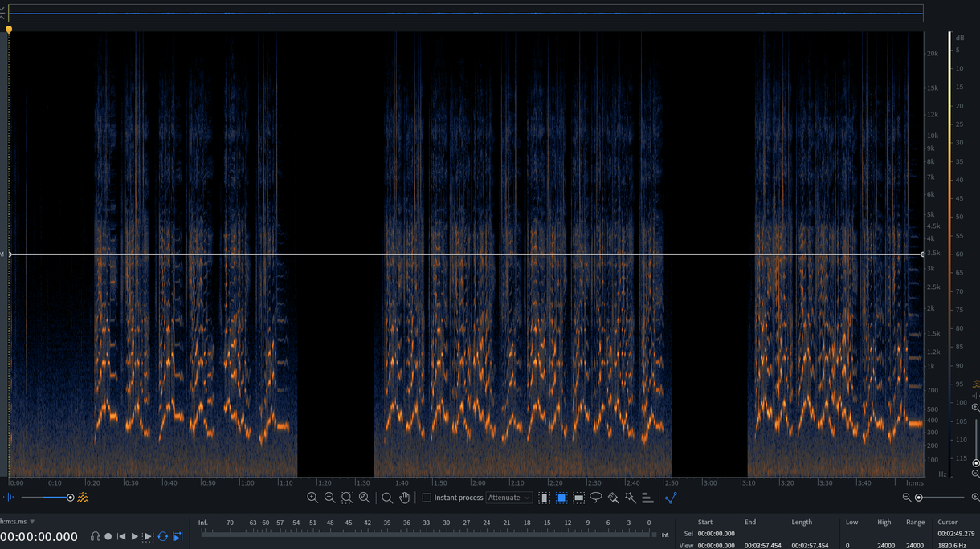The width and height of the screenshot is (980, 549).
Task: Click the Play Selection button
Action: pos(148,536)
